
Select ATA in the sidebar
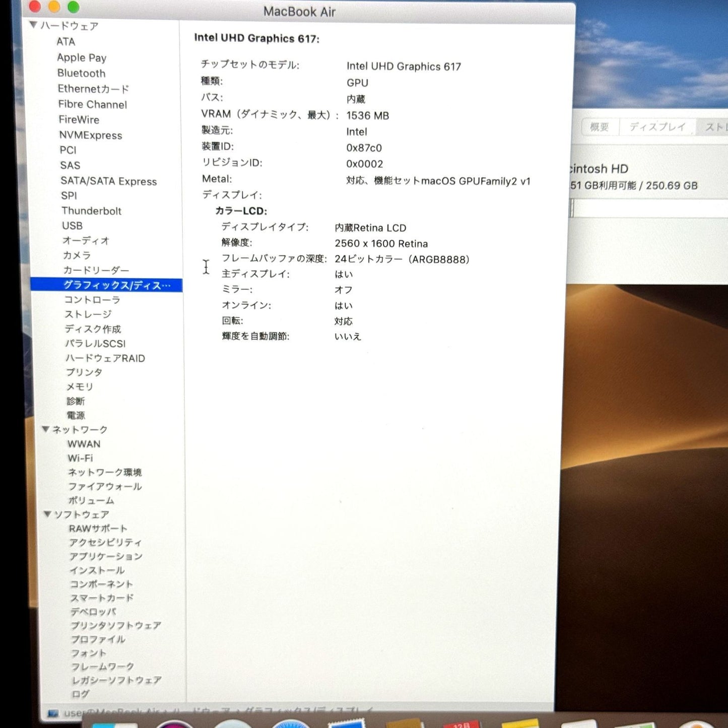(x=65, y=42)
